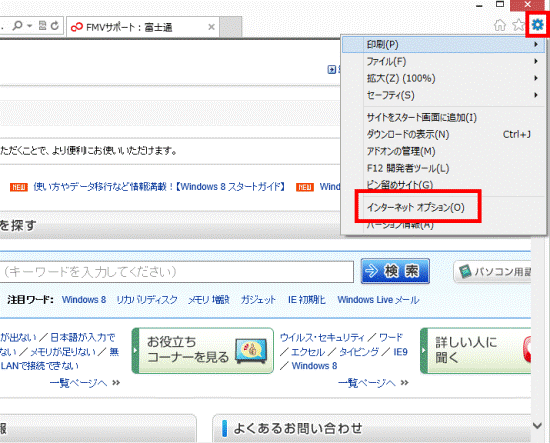550x443 pixels.
Task: Select インターネット オプション(O)
Action: click(416, 207)
